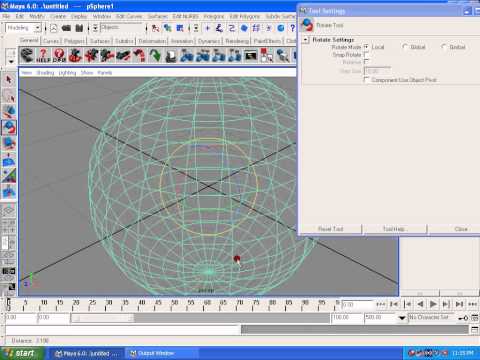The width and height of the screenshot is (480, 360).
Task: Click the Open Scene folder icon
Action: 66,28
